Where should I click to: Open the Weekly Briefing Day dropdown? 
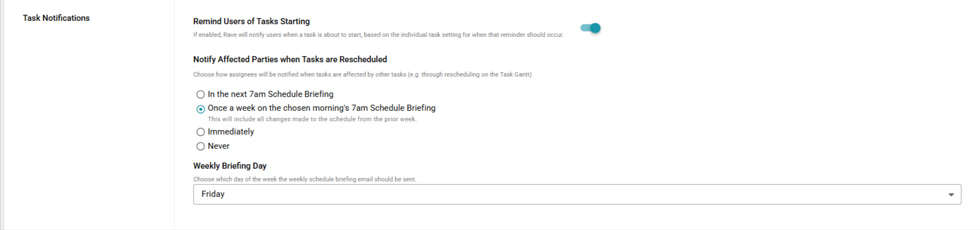576,194
